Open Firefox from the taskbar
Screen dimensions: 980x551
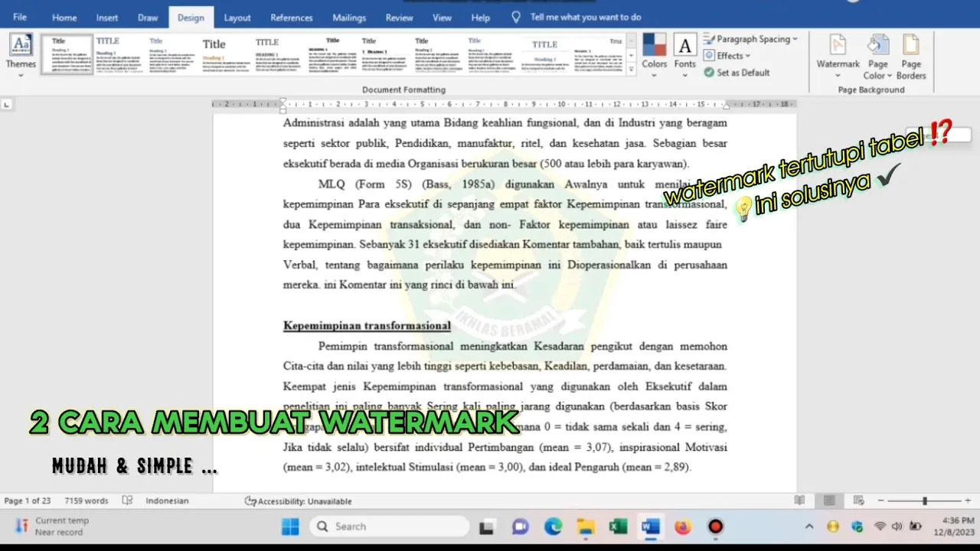pyautogui.click(x=683, y=527)
